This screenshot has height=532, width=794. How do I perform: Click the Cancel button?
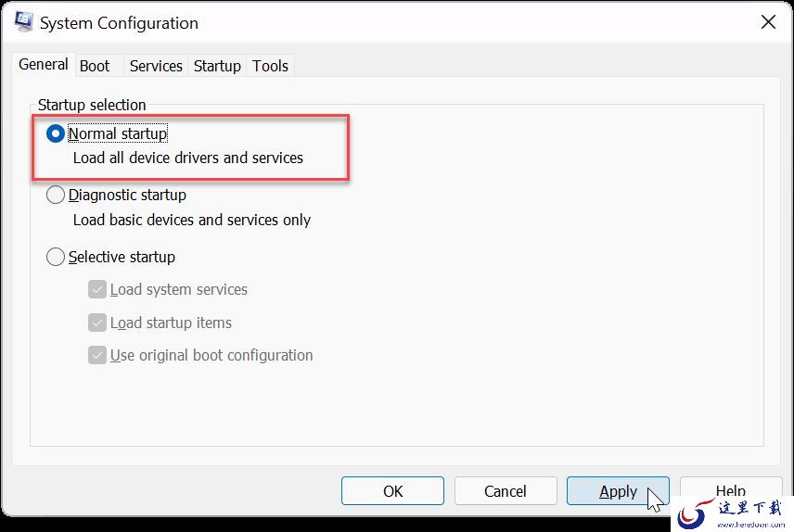tap(506, 491)
